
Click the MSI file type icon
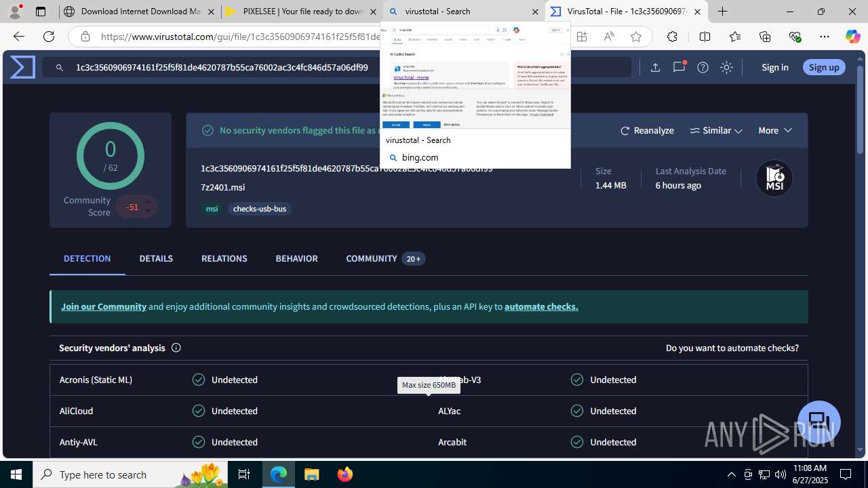(774, 178)
